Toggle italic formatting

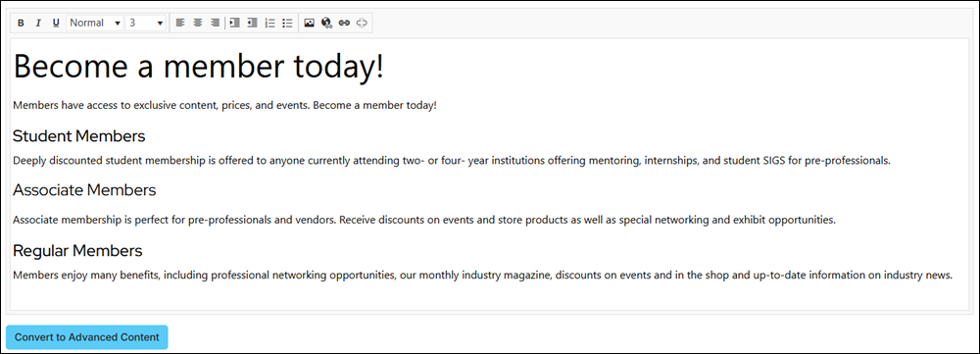click(38, 24)
